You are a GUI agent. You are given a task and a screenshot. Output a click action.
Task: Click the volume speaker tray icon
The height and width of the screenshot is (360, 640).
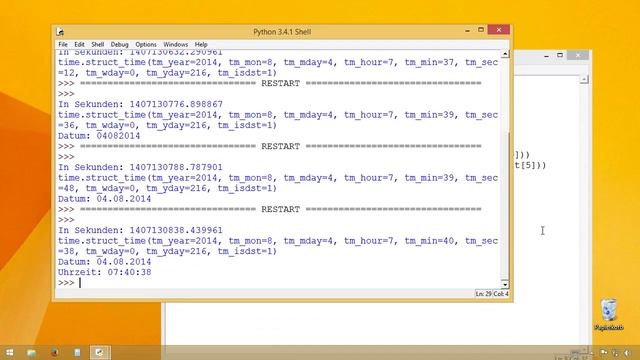pos(627,353)
